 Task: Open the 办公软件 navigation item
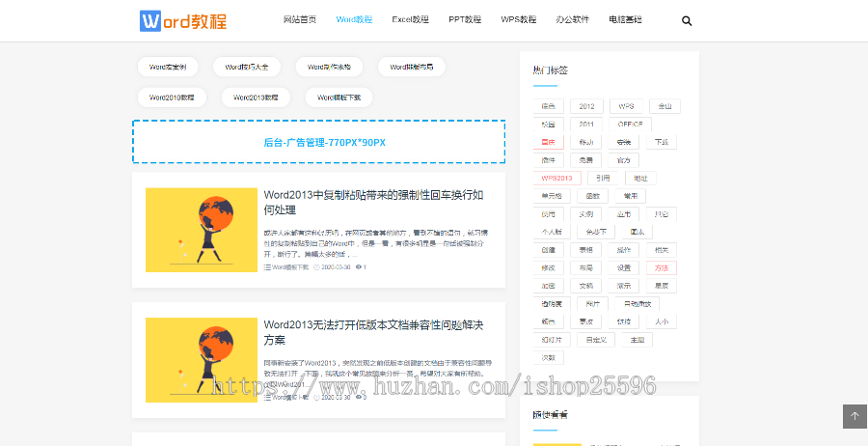572,19
